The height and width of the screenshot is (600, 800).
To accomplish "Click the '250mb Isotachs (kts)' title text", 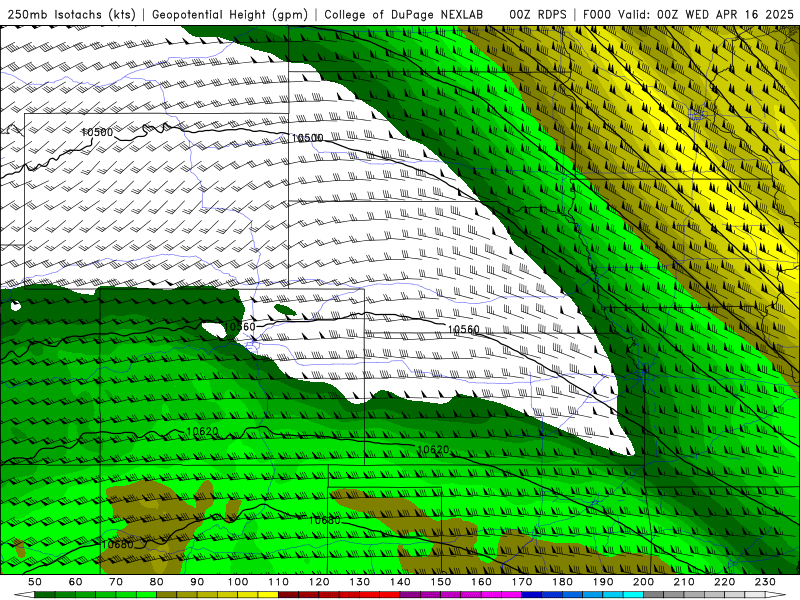I will pyautogui.click(x=71, y=15).
